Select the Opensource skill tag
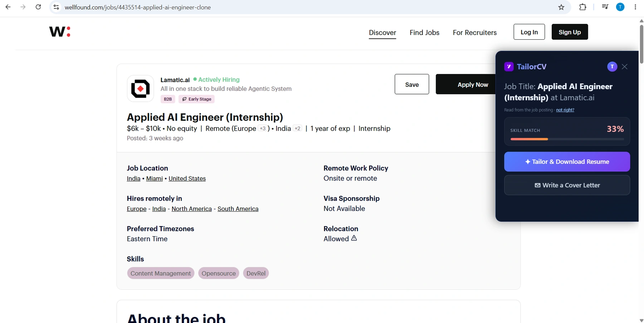The width and height of the screenshot is (644, 323). click(219, 273)
